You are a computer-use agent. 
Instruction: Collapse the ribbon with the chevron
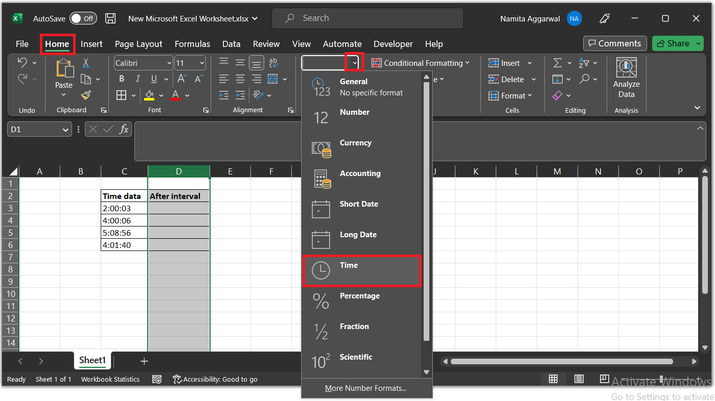tap(697, 108)
